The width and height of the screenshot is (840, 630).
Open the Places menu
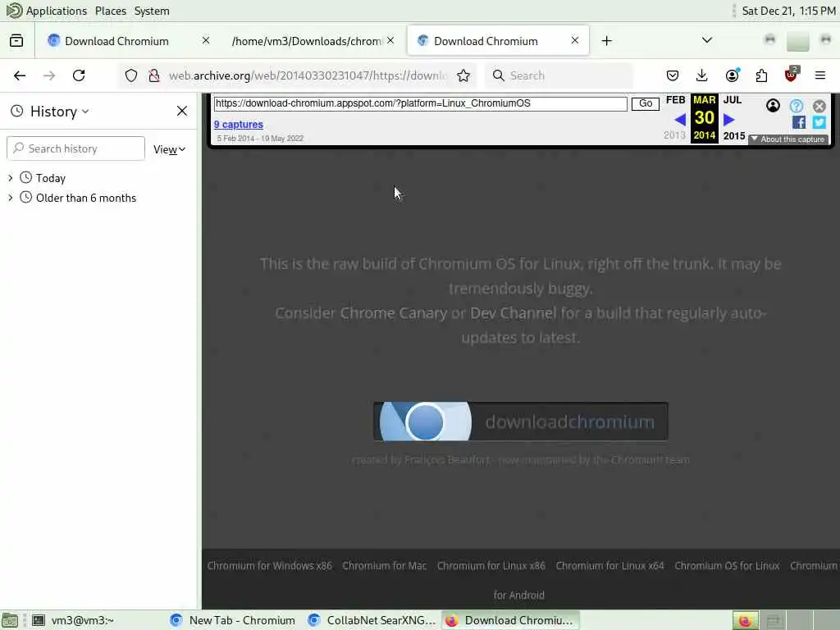111,11
